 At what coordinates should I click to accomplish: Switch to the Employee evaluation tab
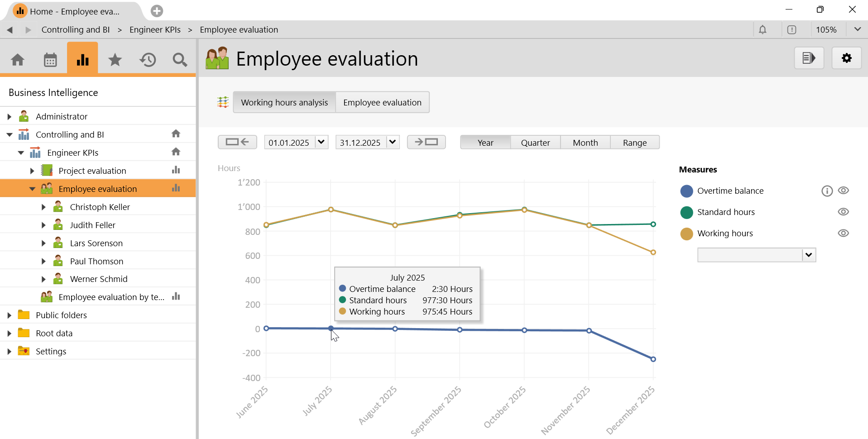(x=382, y=102)
